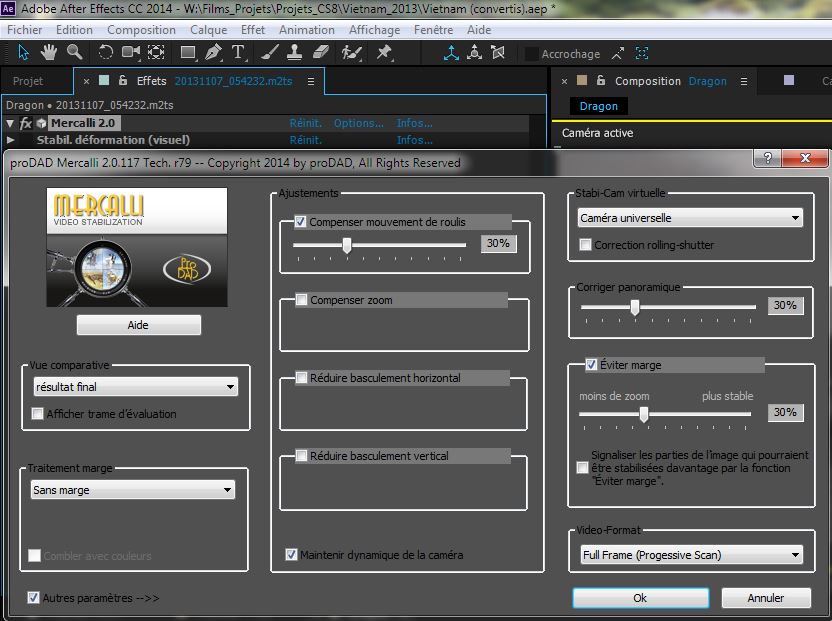This screenshot has height=621, width=832.
Task: Expand the Stabil. déformation (visuel) effect
Action: coord(10,140)
